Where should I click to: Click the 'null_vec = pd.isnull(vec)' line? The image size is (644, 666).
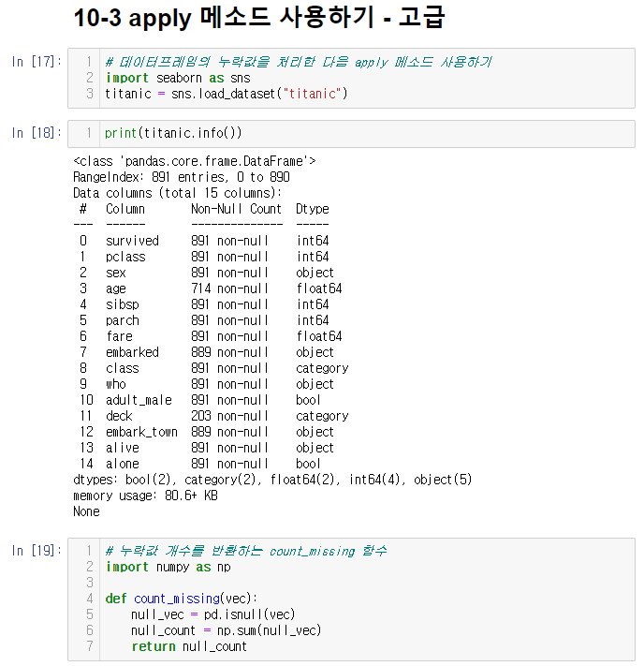pyautogui.click(x=212, y=614)
